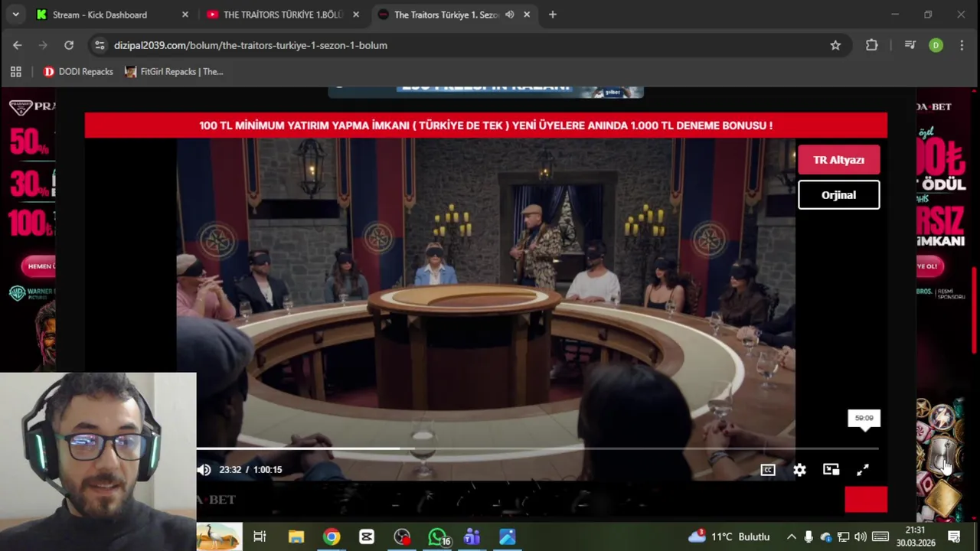980x551 pixels.
Task: Open the system volume tray icon
Action: click(x=861, y=537)
